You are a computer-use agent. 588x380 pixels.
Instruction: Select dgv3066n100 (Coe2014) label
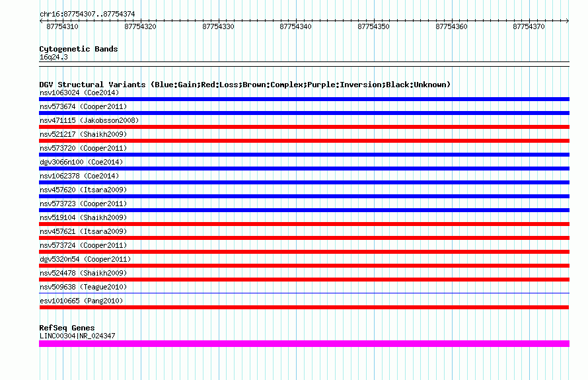81,162
